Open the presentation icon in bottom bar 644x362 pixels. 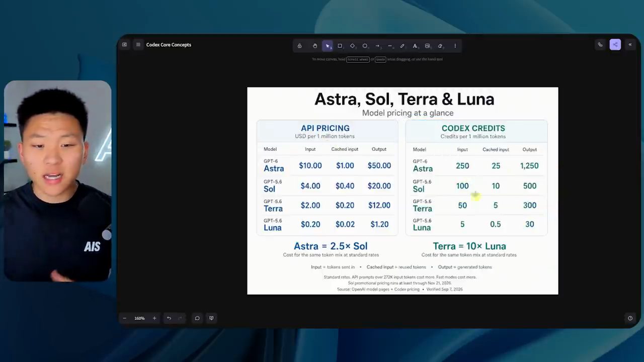click(211, 318)
